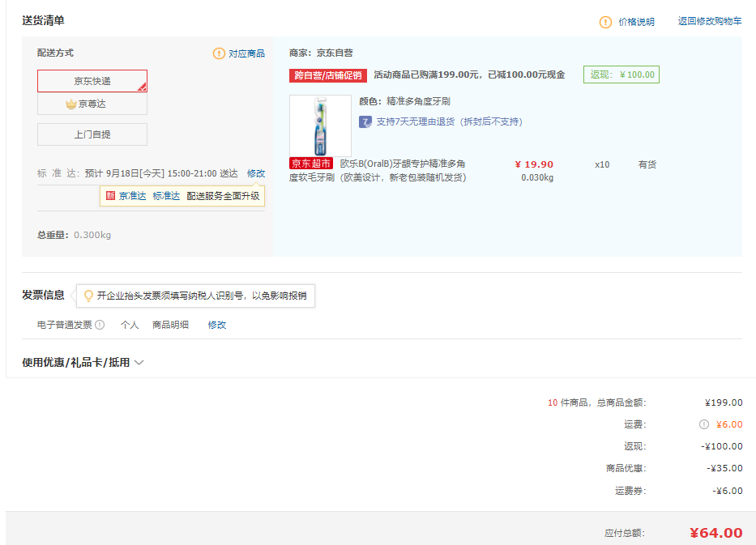
Task: Click the 商家: 京东自营 label
Action: (321, 53)
